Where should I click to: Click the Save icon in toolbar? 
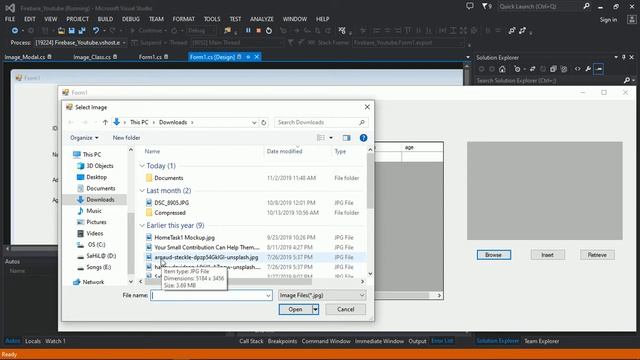tap(71, 31)
